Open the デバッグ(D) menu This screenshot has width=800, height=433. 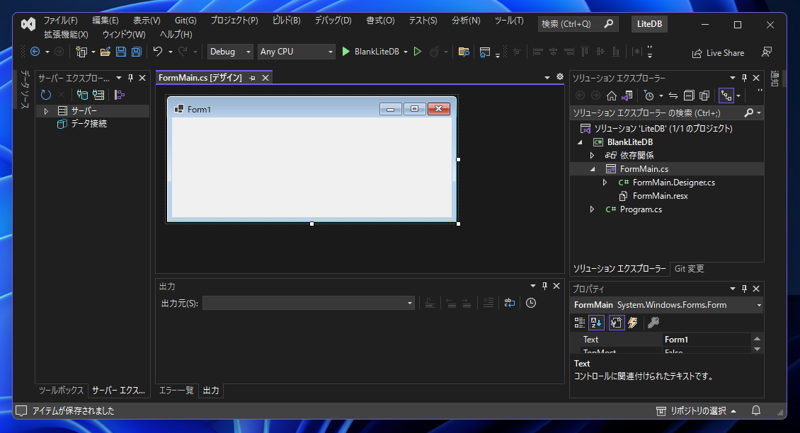pos(333,20)
